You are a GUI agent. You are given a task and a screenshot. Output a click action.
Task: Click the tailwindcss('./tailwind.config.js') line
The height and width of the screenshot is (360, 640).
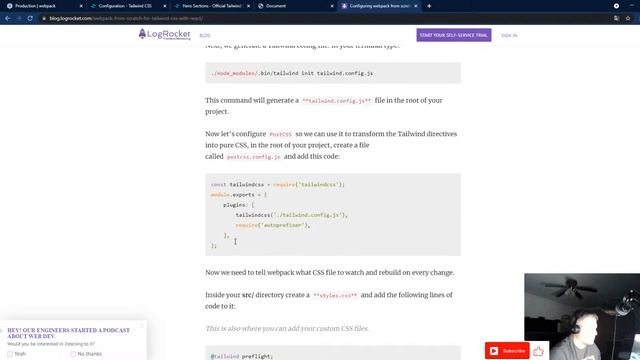(x=291, y=215)
